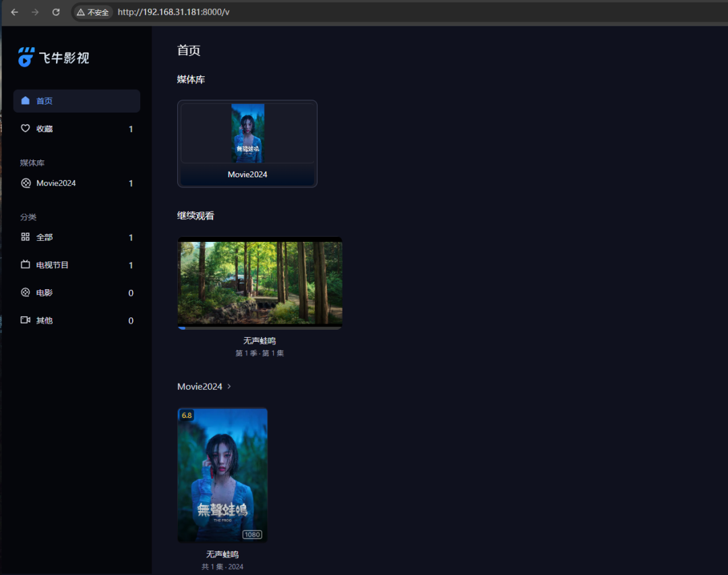Click the home icon beside 首页
728x575 pixels.
25,101
